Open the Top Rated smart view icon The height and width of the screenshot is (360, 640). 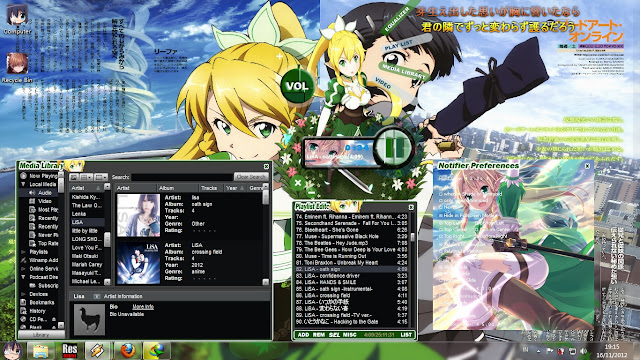point(32,243)
